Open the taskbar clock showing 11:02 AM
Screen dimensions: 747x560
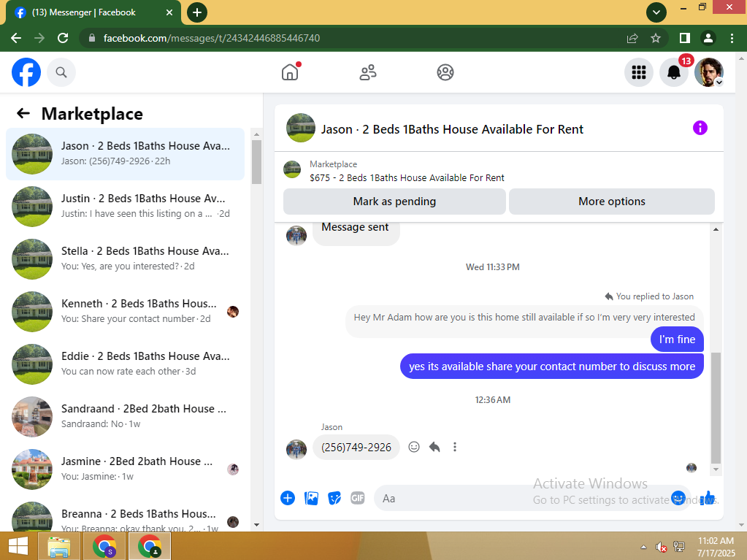tap(716, 547)
